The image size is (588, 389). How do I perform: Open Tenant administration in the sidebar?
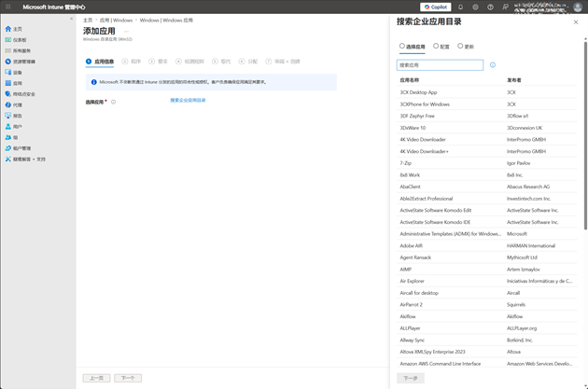pyautogui.click(x=18, y=148)
